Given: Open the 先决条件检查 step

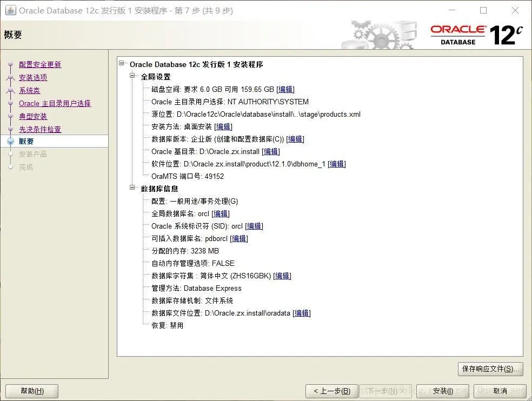Looking at the screenshot, I should (x=40, y=129).
